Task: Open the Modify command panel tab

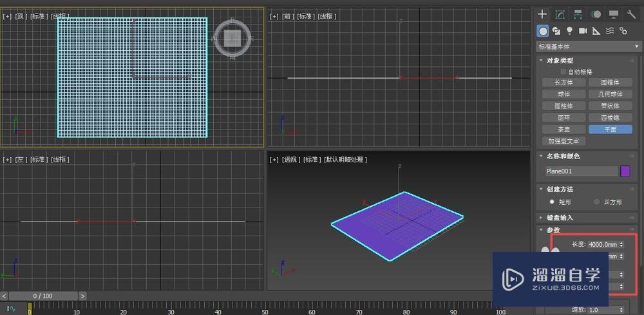Action: [x=560, y=14]
